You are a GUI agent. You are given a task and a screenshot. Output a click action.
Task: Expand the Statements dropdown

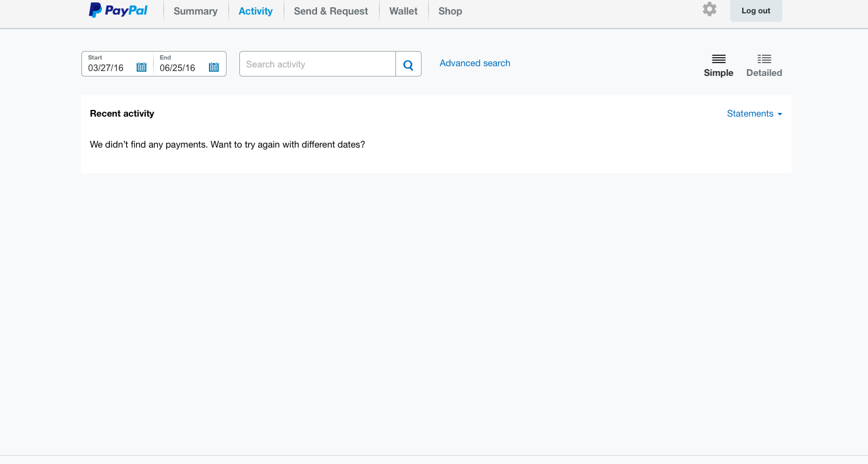754,114
